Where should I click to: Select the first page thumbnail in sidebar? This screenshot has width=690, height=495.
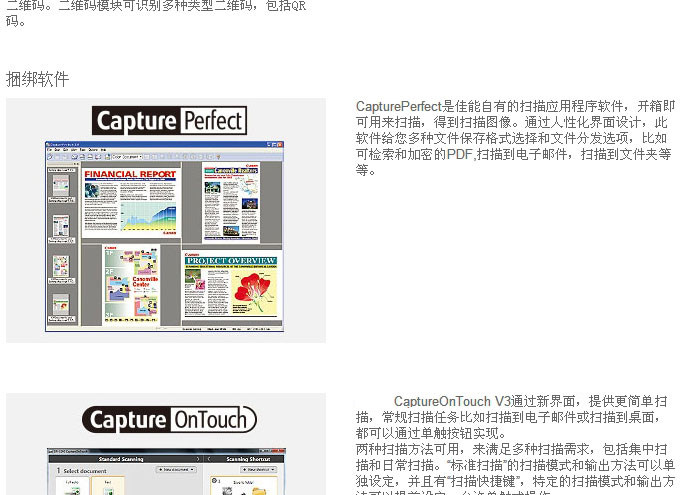point(61,186)
